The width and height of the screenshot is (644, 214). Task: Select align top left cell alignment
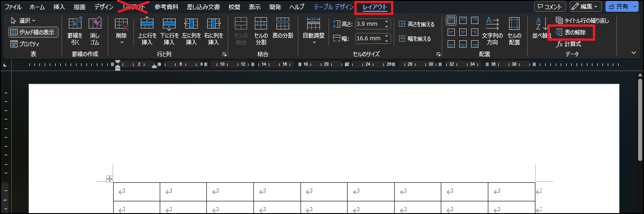[x=451, y=20]
